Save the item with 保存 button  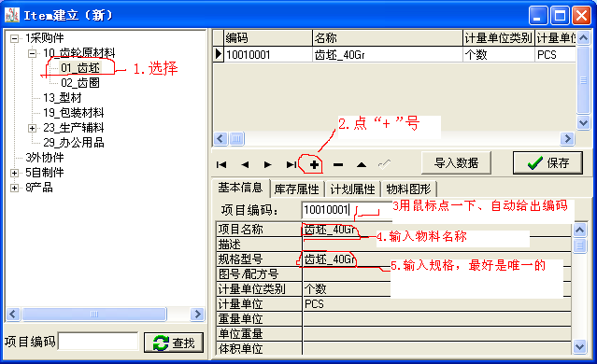click(547, 163)
